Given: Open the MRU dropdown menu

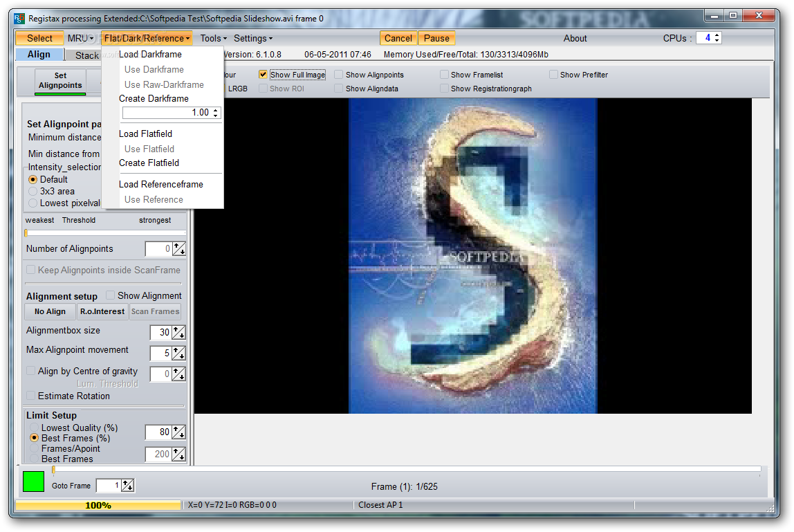Looking at the screenshot, I should (x=80, y=38).
